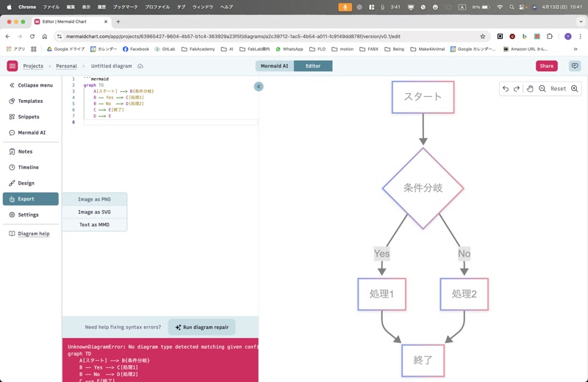This screenshot has height=382, width=588.
Task: Click the browser back arrow
Action: [x=8, y=36]
